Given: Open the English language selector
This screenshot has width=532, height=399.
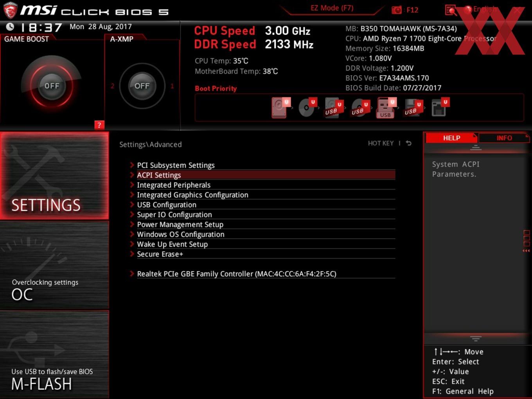Looking at the screenshot, I should (481, 9).
